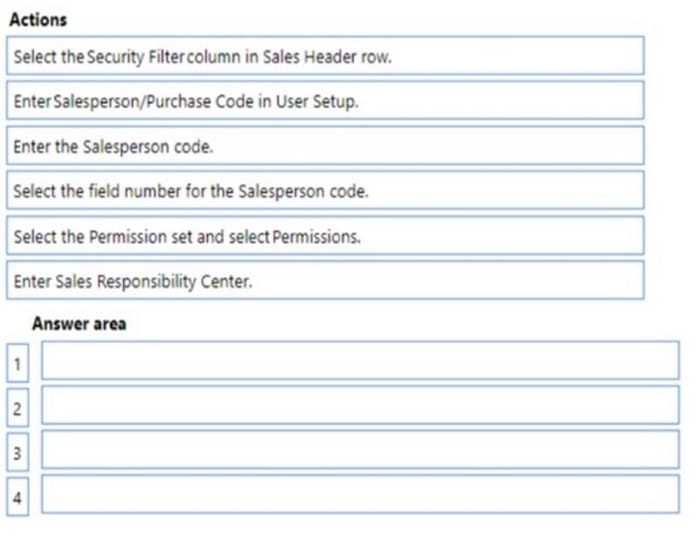Click the number 1 box beside answers

tap(17, 363)
